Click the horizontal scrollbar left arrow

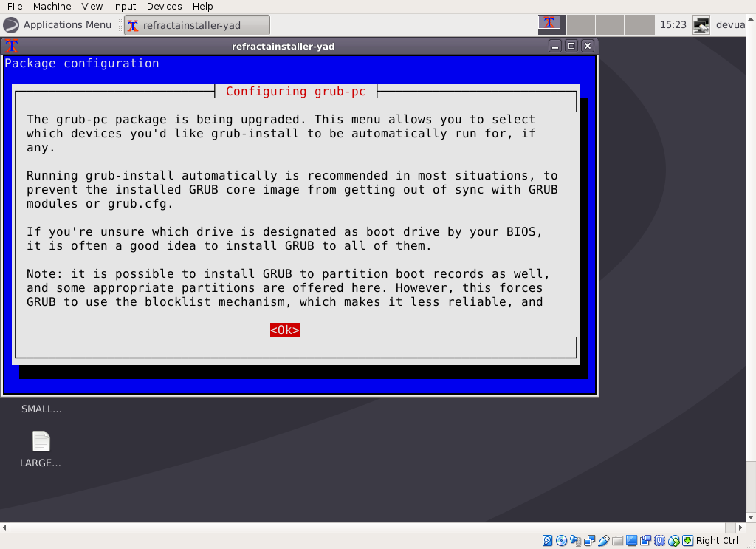click(x=4, y=528)
